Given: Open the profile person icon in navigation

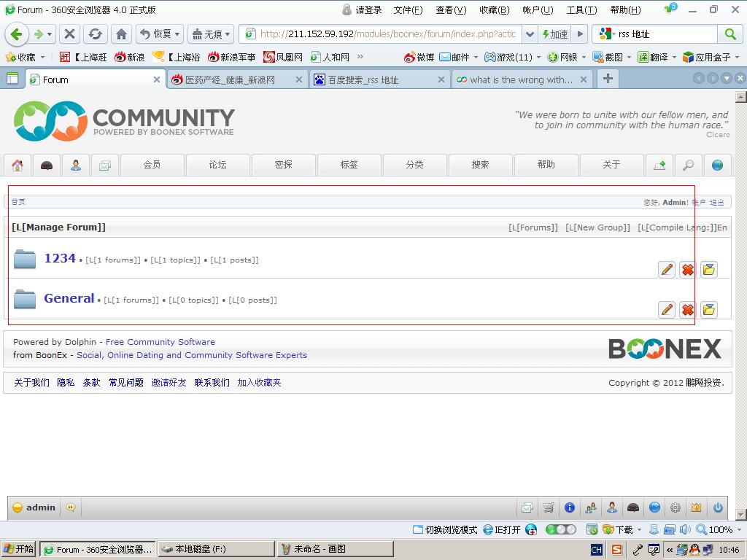Looking at the screenshot, I should coord(76,166).
